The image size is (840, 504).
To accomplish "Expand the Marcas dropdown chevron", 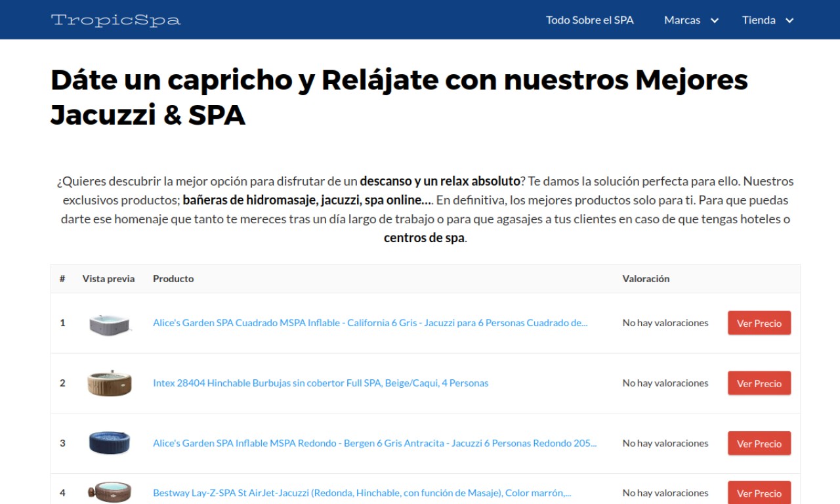I will coord(715,20).
